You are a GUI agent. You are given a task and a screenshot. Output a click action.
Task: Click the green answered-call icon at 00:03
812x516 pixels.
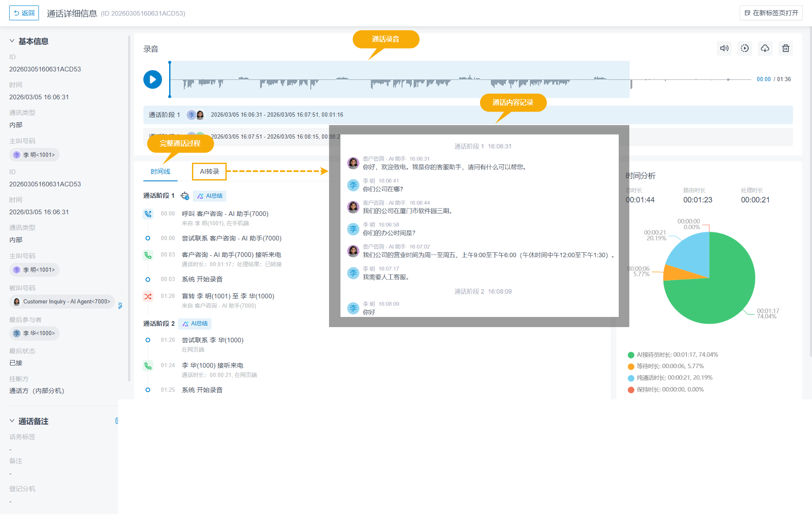pyautogui.click(x=148, y=255)
